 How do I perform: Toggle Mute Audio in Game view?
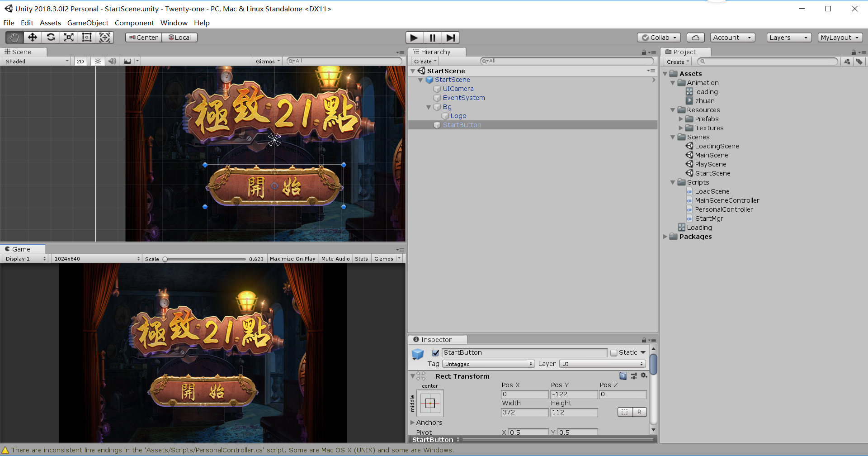click(x=335, y=259)
